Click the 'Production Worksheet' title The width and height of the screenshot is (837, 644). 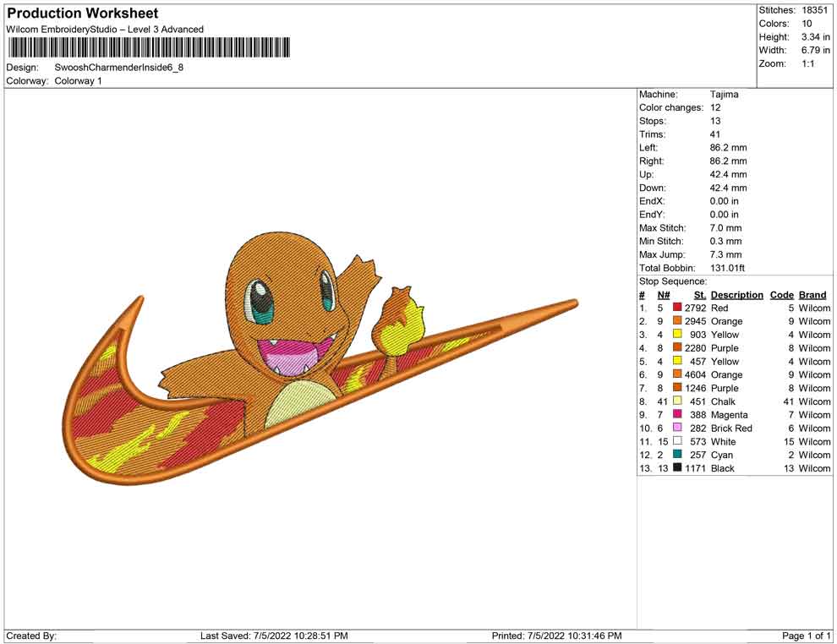tap(83, 14)
